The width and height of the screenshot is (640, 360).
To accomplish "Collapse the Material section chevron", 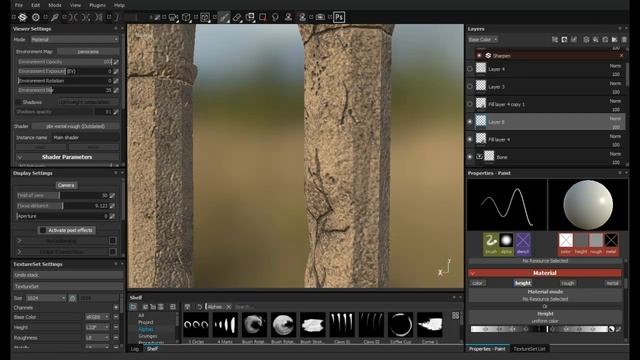I will pyautogui.click(x=473, y=273).
